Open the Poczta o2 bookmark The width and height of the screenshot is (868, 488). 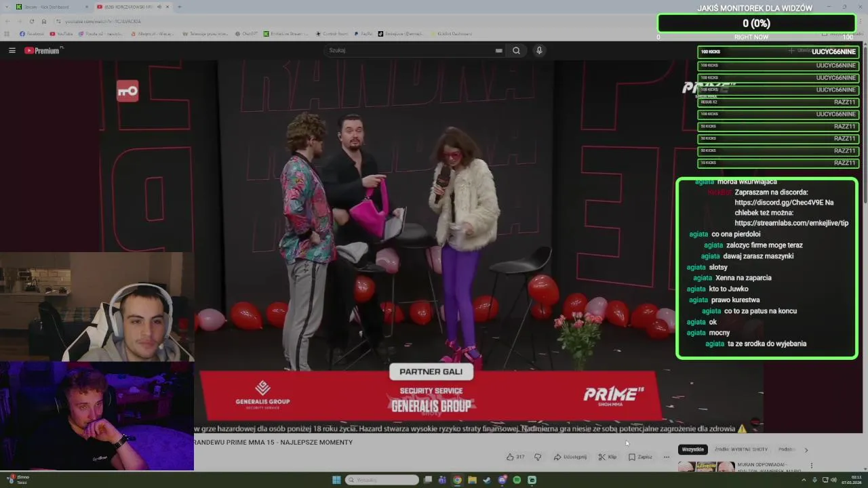coord(101,33)
